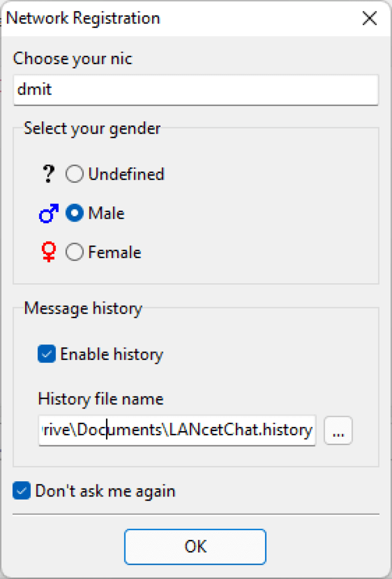Click the "Don't ask me again" label text

click(x=106, y=492)
